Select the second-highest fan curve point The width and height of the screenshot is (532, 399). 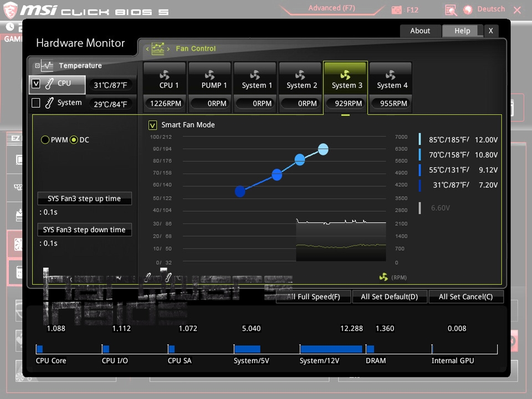[x=300, y=160]
